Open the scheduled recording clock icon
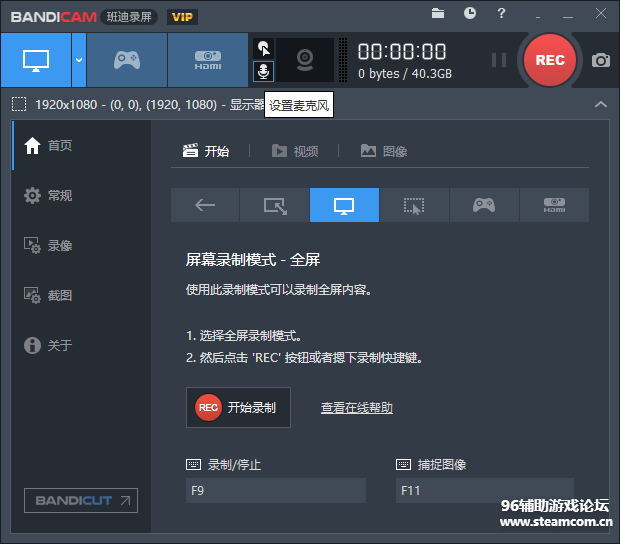This screenshot has height=544, width=620. click(x=470, y=13)
